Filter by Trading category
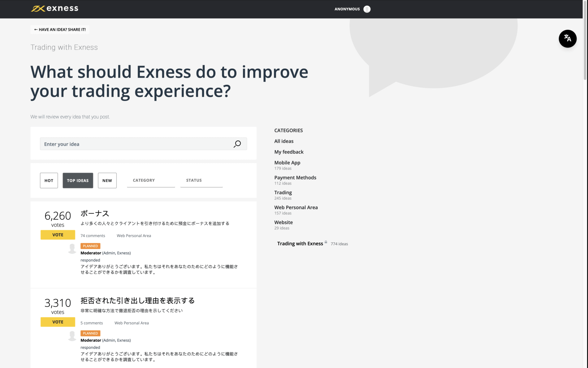Screen dimensions: 588x368 click(283, 192)
